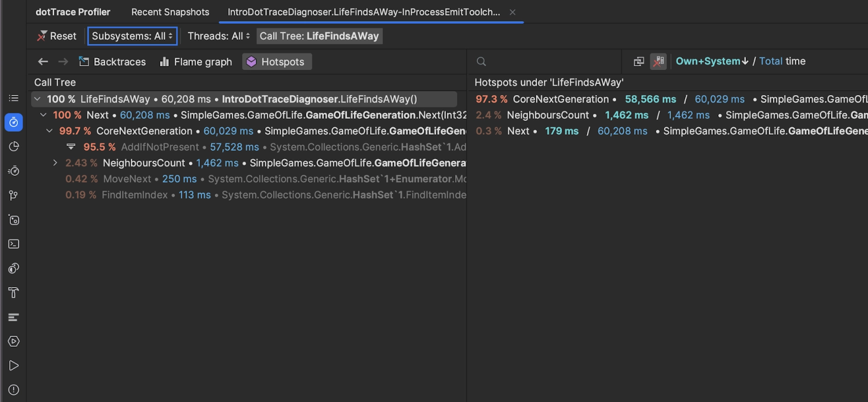Select the NeighboursCount 2.4 % hotspot row
Screen dimensions: 868x402
tap(670, 115)
